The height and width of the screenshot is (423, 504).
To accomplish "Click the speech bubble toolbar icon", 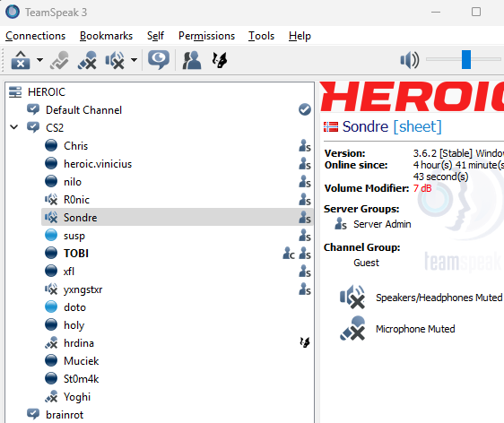I will tap(159, 60).
